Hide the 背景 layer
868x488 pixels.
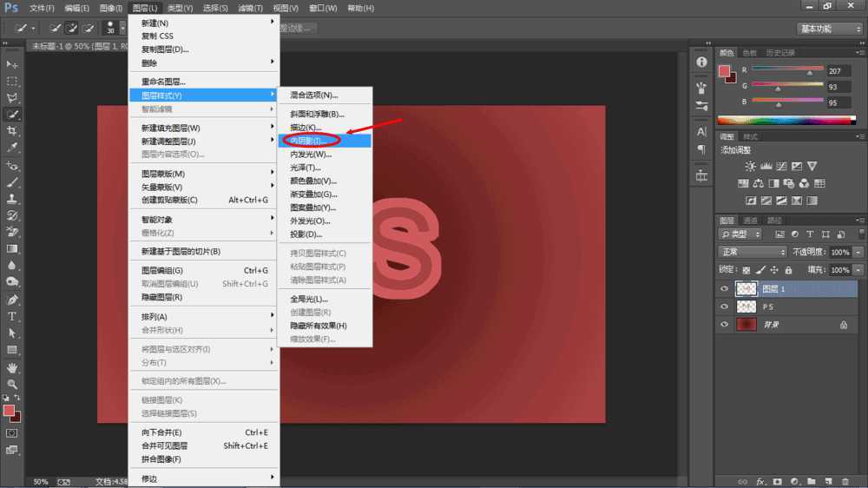coord(725,324)
